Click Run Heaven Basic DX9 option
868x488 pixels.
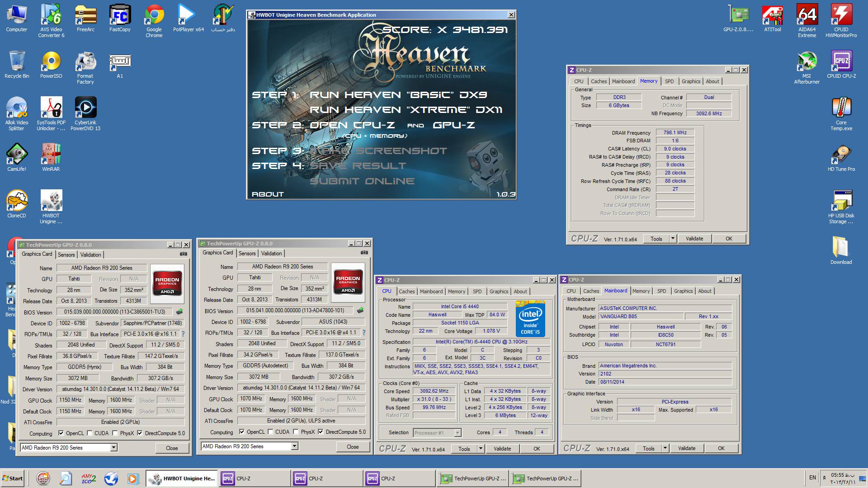pyautogui.click(x=398, y=95)
